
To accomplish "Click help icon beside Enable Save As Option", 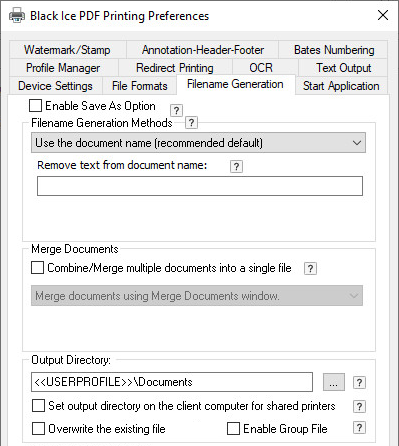I will (x=176, y=110).
